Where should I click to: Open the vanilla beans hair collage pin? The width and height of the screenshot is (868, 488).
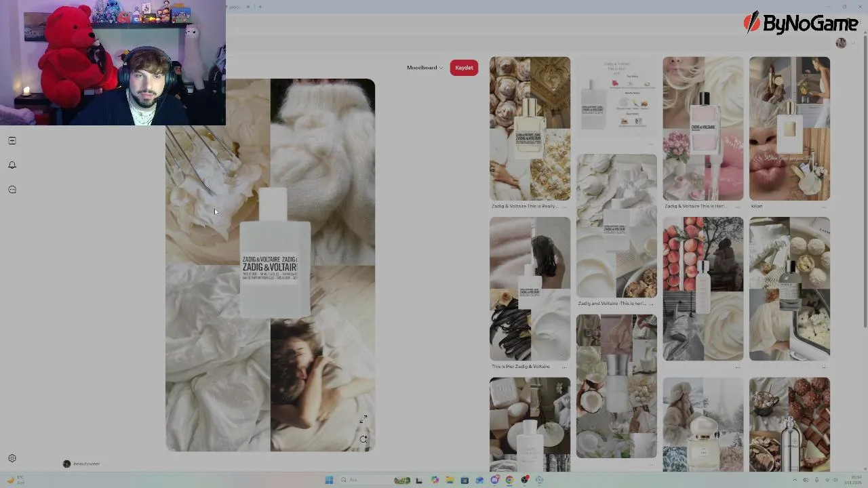(530, 289)
